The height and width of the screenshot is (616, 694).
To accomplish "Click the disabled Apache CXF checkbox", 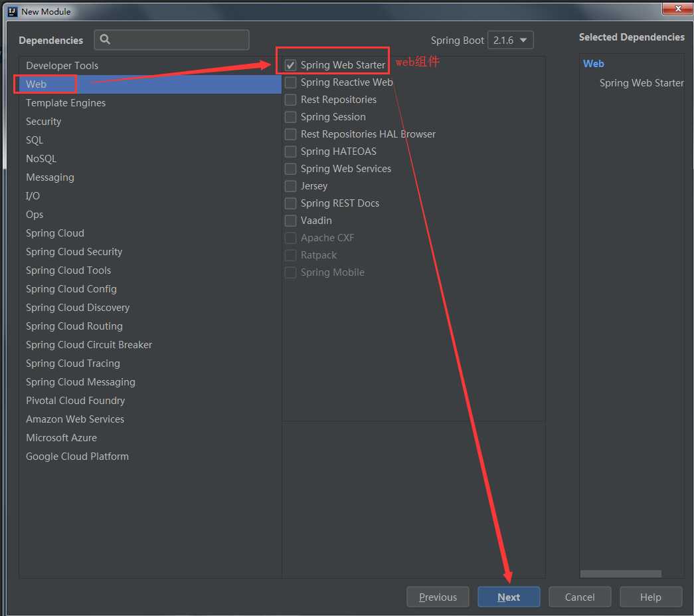I will pyautogui.click(x=290, y=238).
